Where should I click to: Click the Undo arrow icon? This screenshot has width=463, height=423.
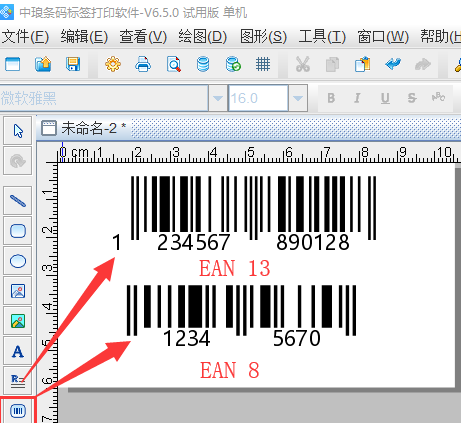[x=393, y=64]
